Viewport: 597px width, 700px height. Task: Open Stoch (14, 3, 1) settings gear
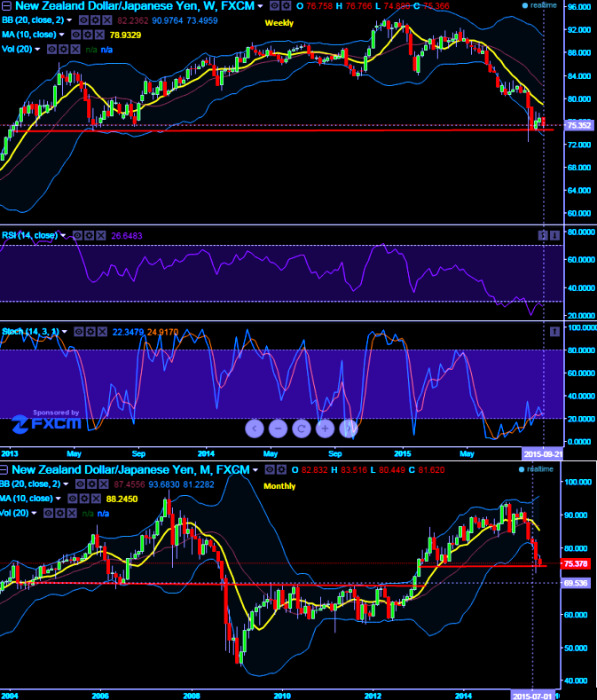(90, 331)
